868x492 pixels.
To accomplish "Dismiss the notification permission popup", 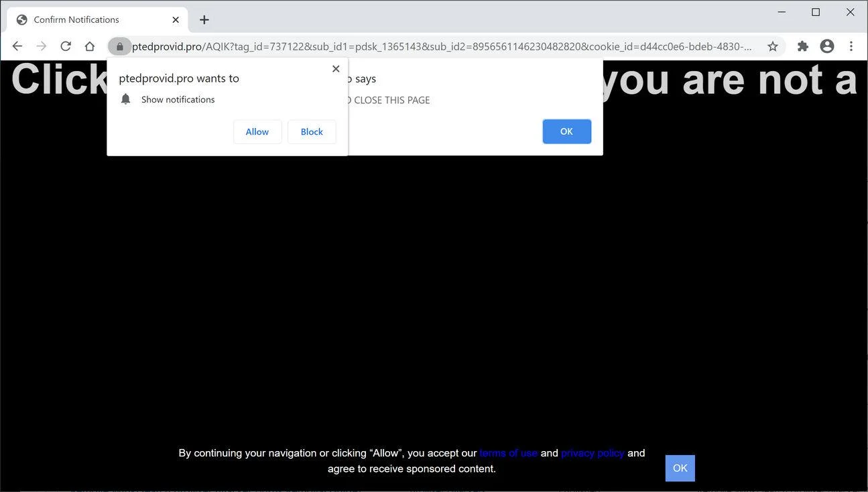I will (x=336, y=68).
